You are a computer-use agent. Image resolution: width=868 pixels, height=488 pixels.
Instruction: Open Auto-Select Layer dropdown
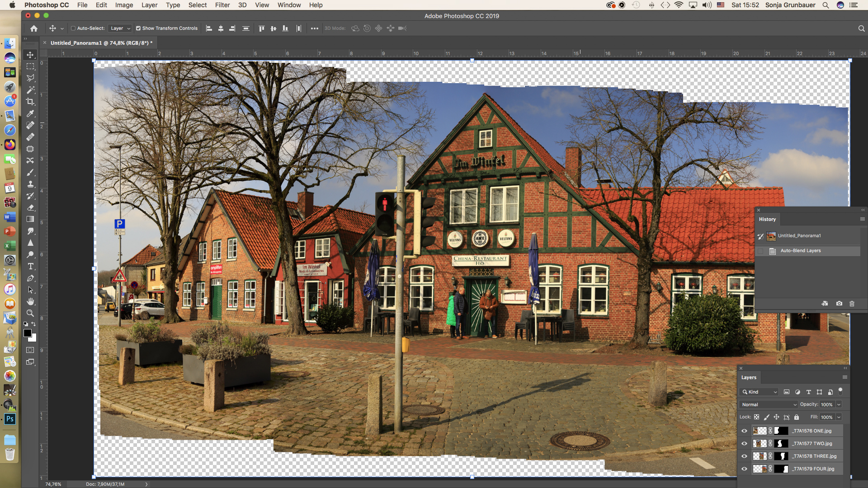(x=120, y=28)
